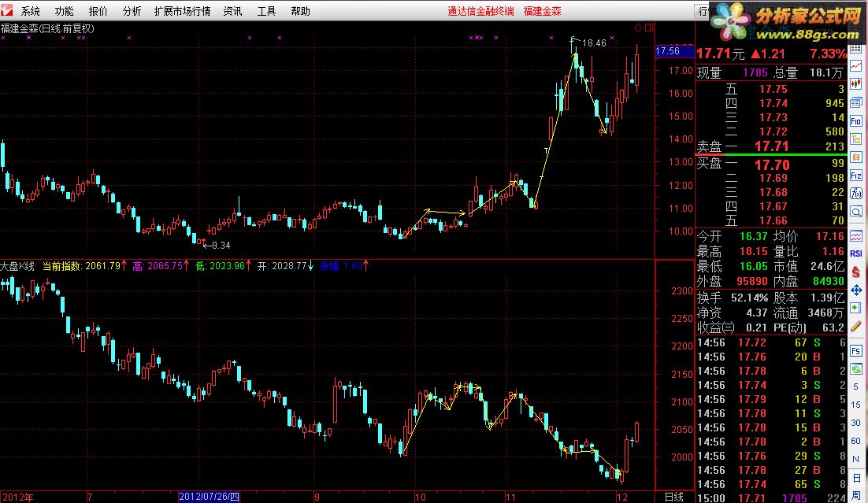Click the 2012年 timeline label
The width and height of the screenshot is (868, 503).
(17, 497)
